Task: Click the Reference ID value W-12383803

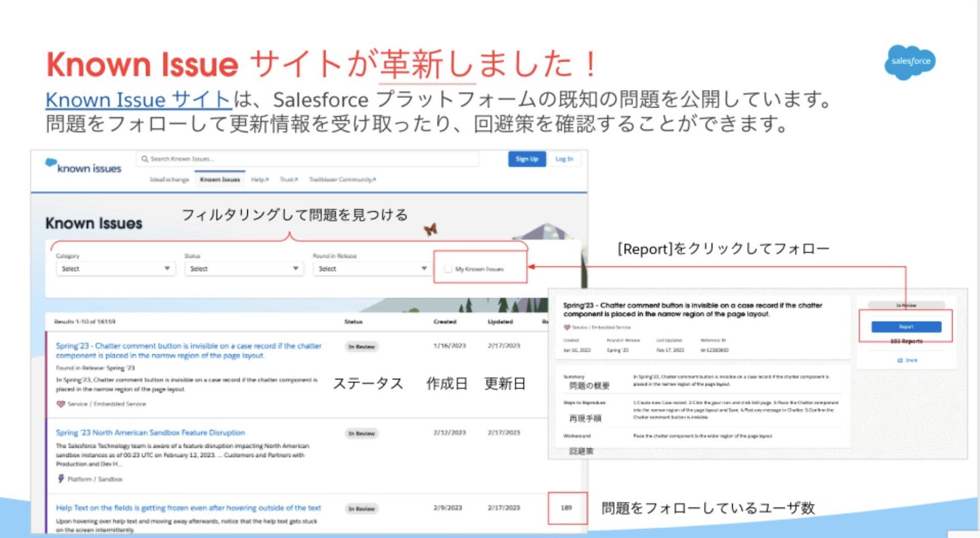Action: 715,351
